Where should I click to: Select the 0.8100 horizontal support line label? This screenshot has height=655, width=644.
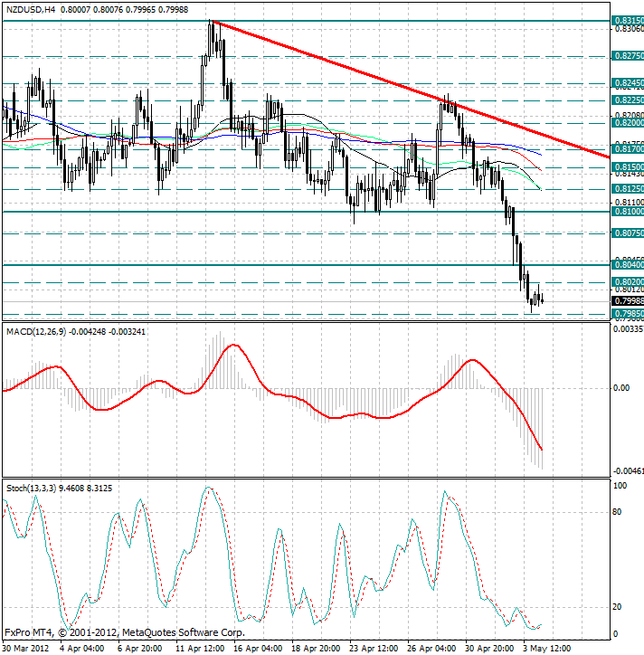point(628,212)
